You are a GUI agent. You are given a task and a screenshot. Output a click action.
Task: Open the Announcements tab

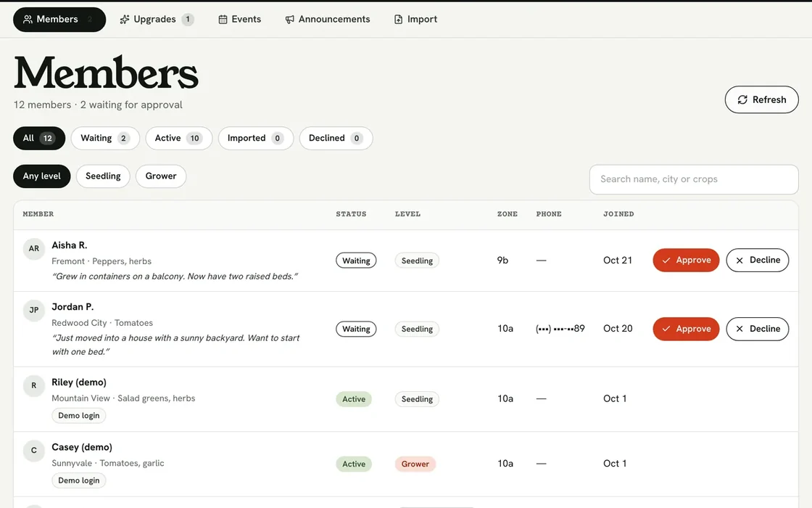pyautogui.click(x=328, y=19)
